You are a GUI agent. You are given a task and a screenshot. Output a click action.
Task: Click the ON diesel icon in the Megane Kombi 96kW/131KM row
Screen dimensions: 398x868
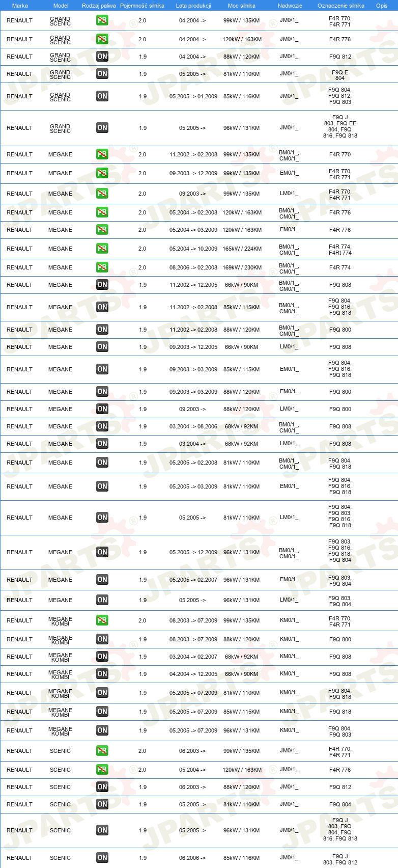(x=102, y=730)
